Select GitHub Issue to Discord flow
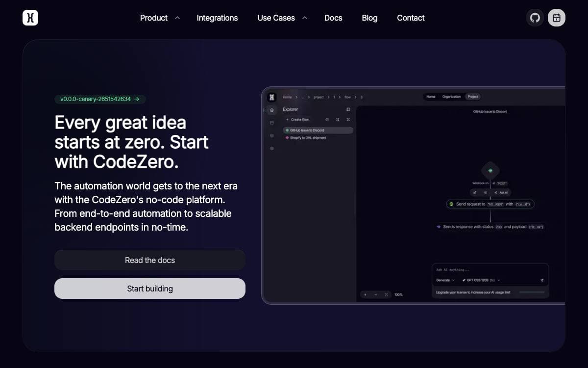The height and width of the screenshot is (368, 588). pos(318,131)
